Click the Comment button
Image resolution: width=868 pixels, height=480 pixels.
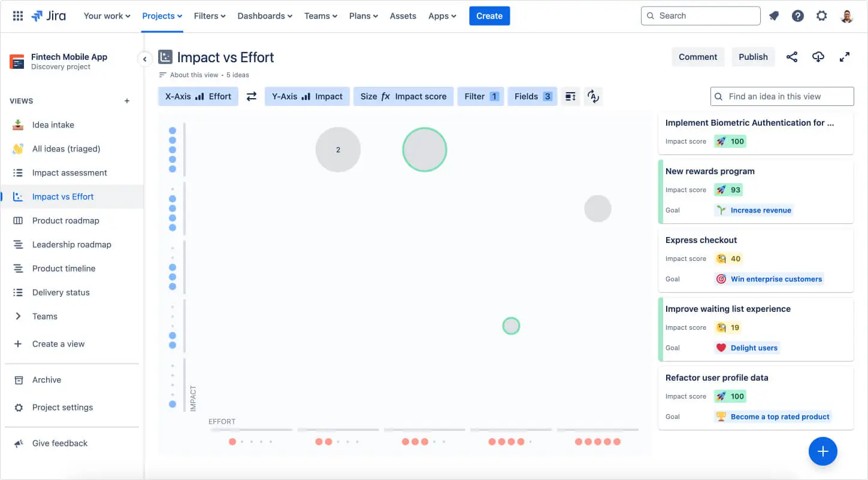(698, 57)
